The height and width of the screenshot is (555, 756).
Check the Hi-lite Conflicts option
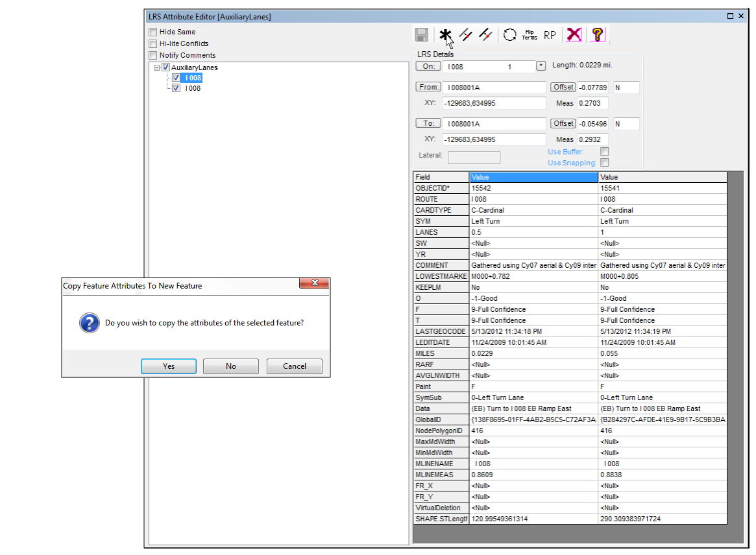click(153, 43)
